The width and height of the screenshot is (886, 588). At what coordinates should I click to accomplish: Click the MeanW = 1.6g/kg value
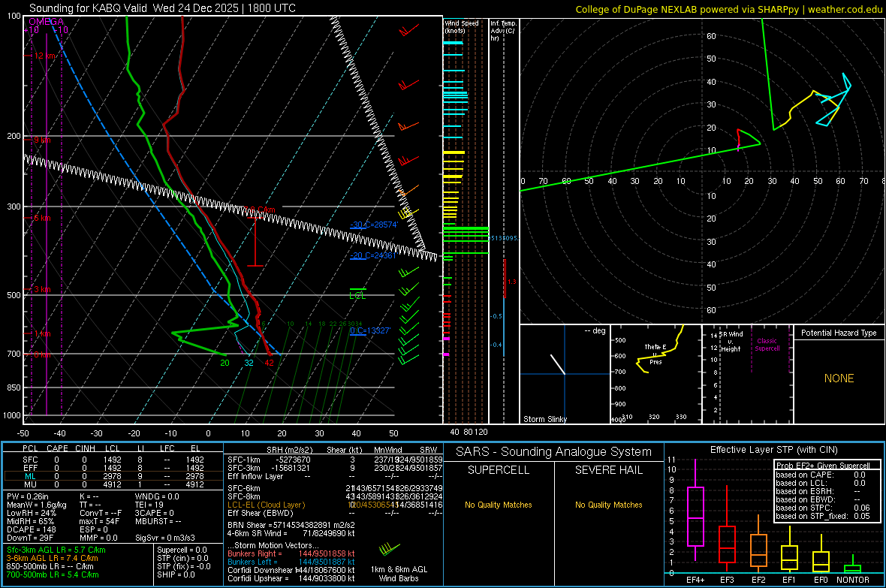(37, 505)
